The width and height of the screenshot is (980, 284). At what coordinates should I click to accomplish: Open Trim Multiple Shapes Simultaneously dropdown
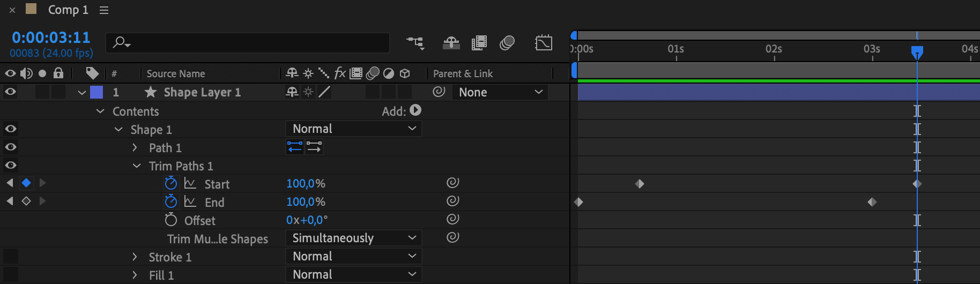(x=353, y=238)
